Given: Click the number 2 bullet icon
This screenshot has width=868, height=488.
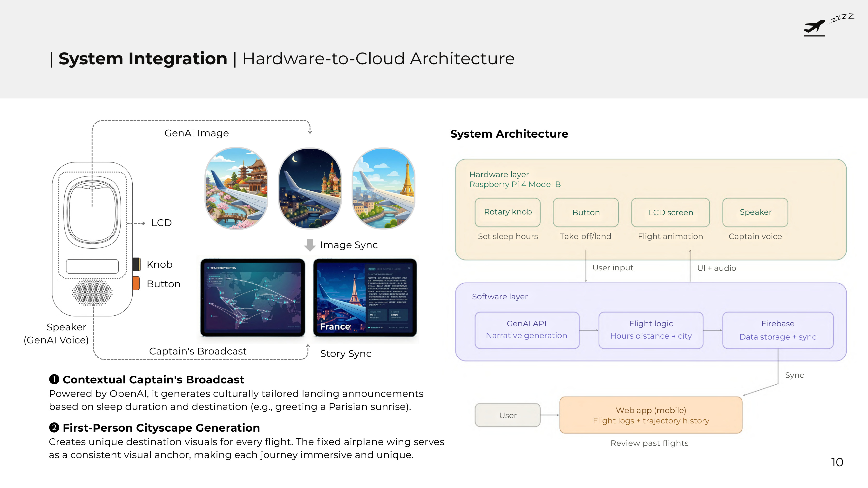Looking at the screenshot, I should coord(54,427).
